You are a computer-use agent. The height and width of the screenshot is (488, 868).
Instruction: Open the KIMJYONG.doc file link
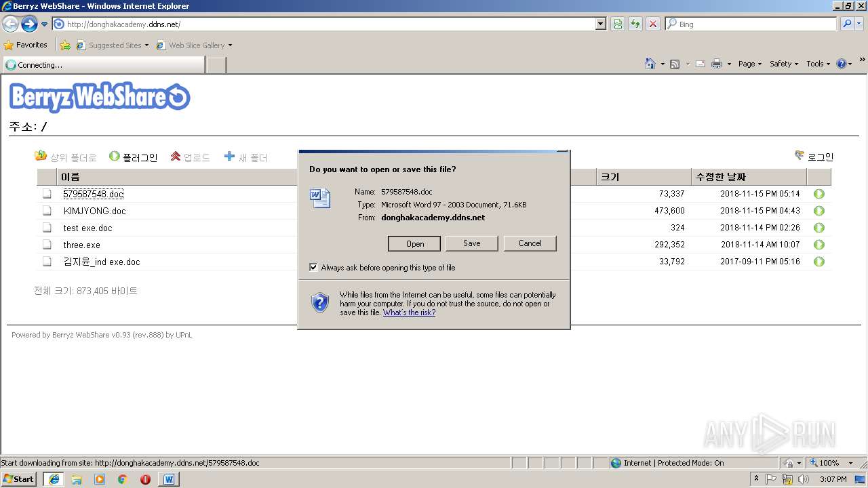95,211
